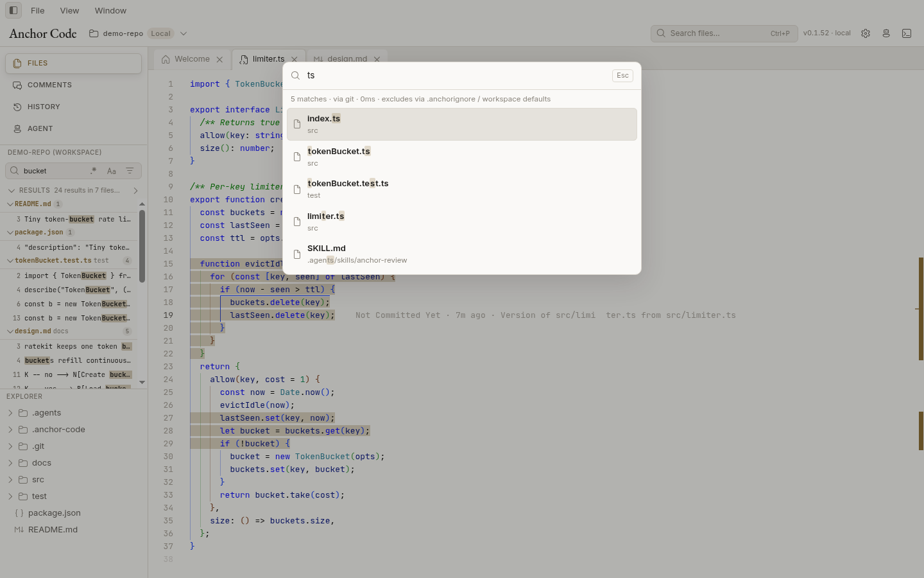The image size is (924, 578).
Task: Close the limiter.ts tab
Action: pyautogui.click(x=295, y=59)
